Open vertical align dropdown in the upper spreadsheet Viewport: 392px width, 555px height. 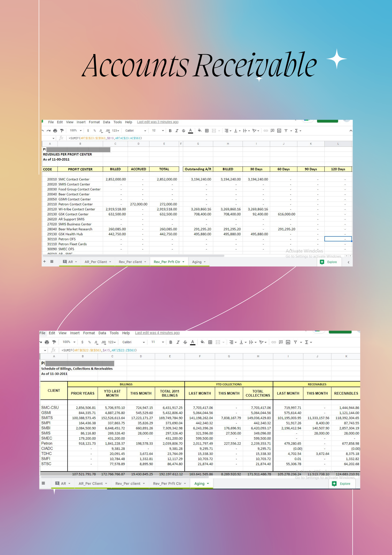point(237,131)
